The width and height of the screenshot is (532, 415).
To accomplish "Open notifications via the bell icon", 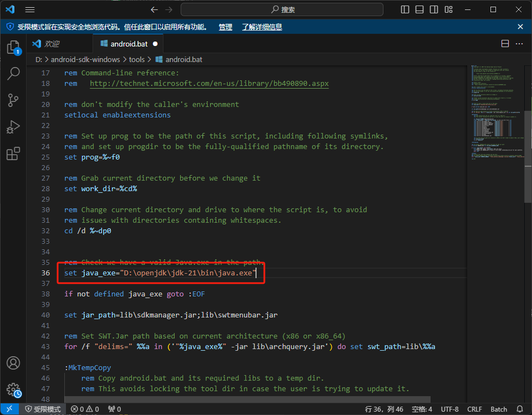I will point(519,409).
